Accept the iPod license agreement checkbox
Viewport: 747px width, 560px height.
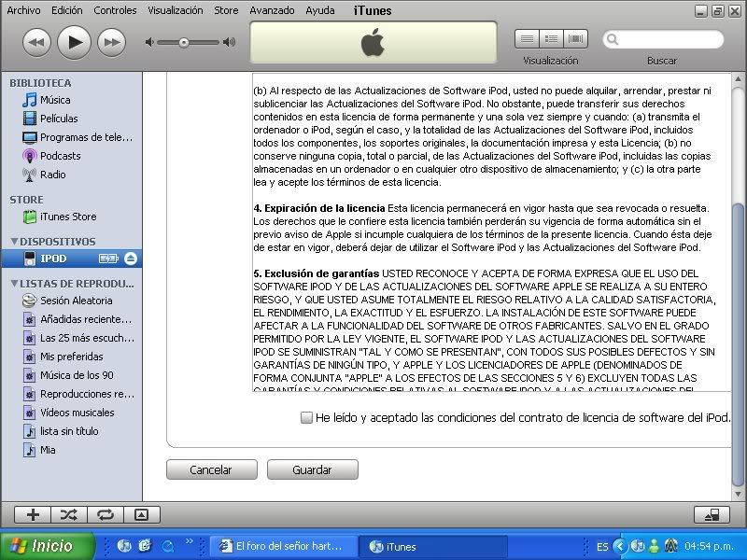306,417
